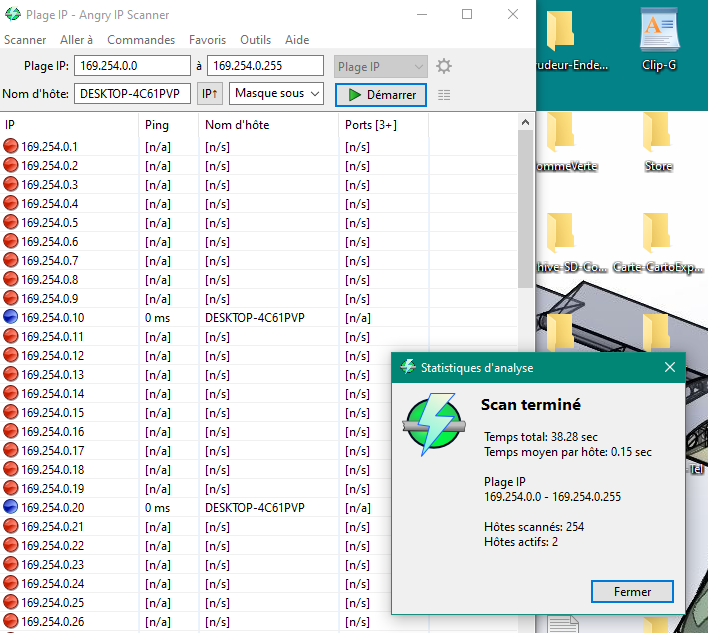Image resolution: width=708 pixels, height=633 pixels.
Task: Open the Outils menu
Action: coord(256,40)
